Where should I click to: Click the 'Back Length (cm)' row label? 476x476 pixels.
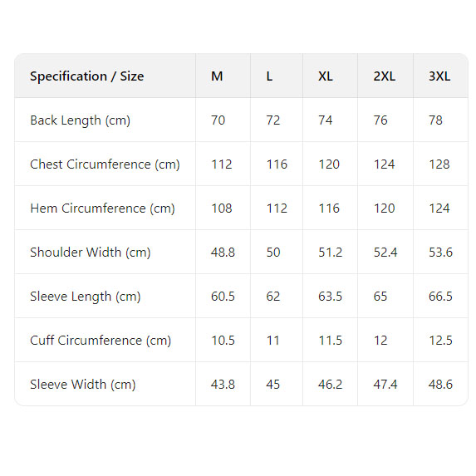(x=80, y=120)
